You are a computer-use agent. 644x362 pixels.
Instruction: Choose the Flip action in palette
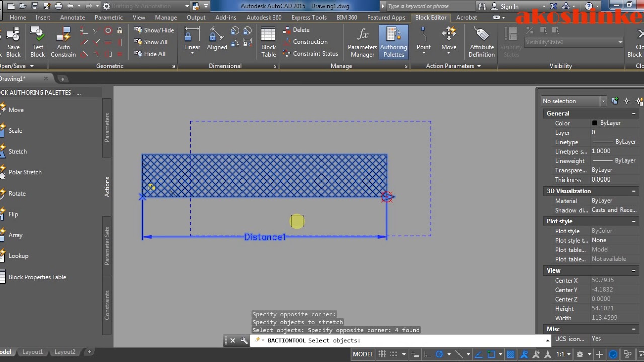point(10,214)
